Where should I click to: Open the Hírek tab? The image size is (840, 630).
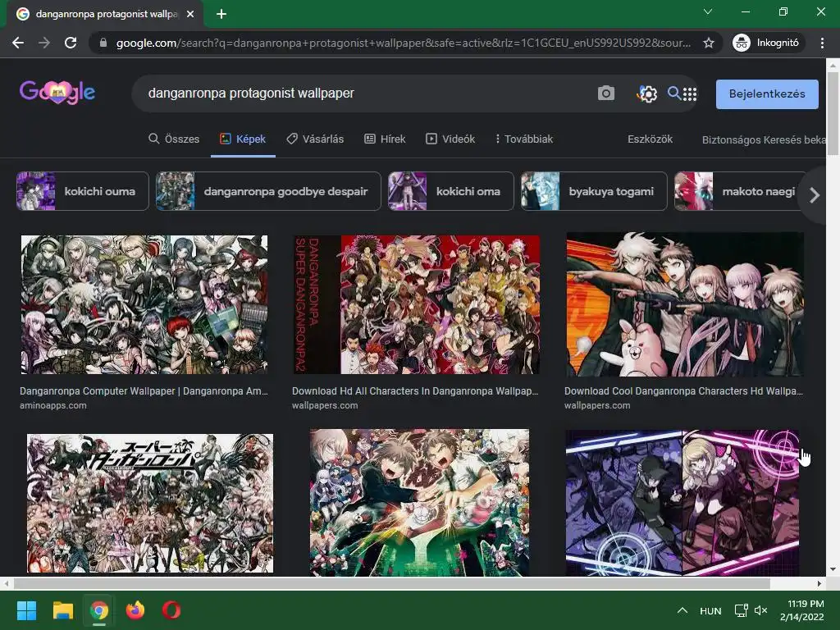point(385,139)
